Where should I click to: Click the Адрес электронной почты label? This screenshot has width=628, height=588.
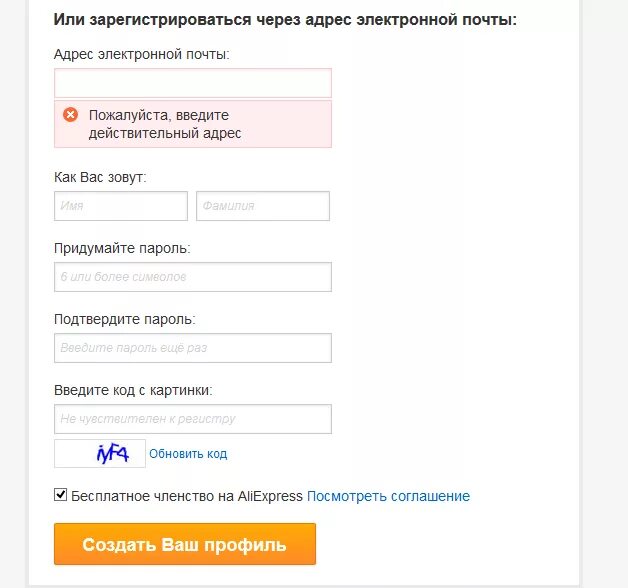[142, 54]
